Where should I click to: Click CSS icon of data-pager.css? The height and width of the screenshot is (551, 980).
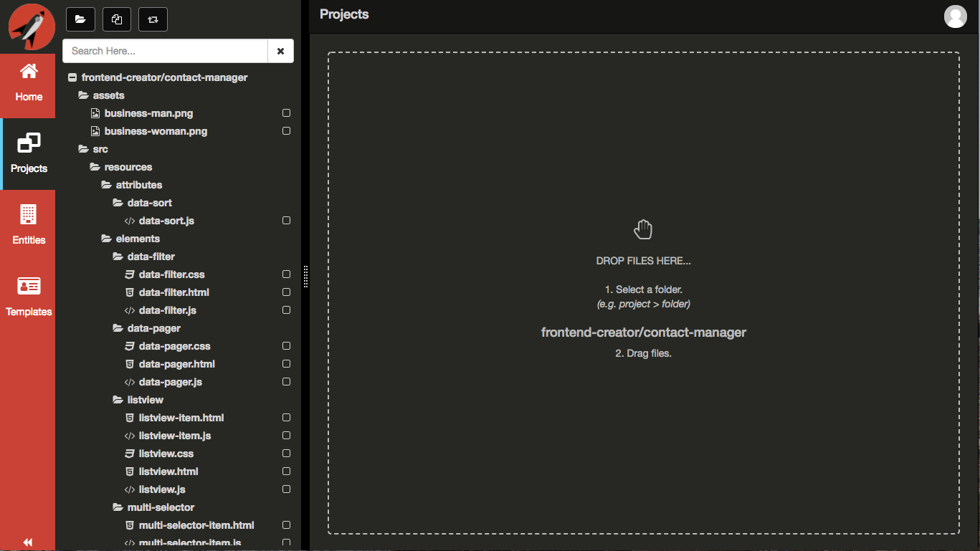(130, 346)
